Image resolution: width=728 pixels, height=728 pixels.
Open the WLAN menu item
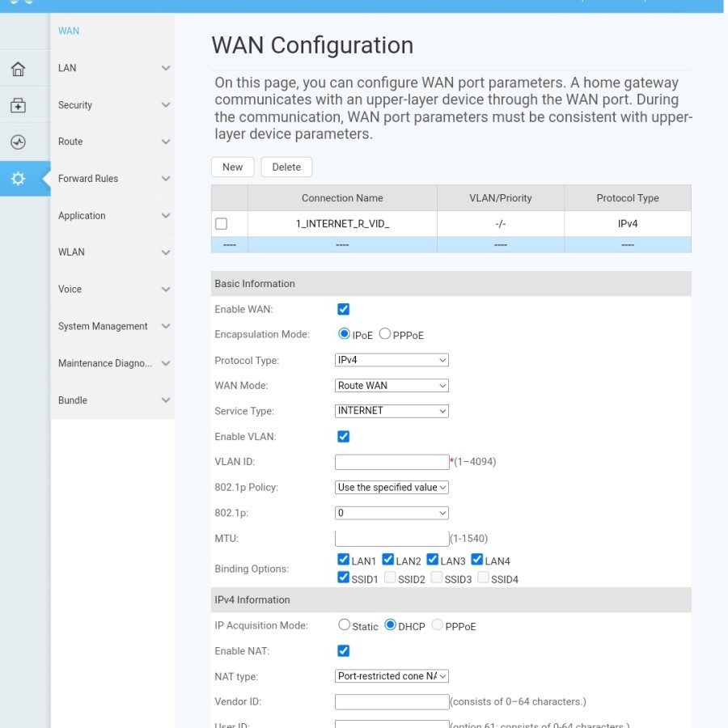click(x=71, y=252)
